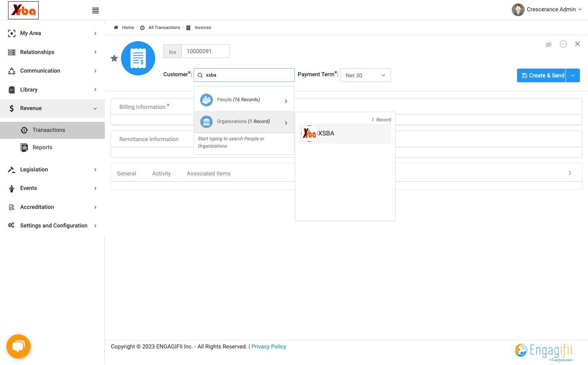
Task: Collapse the Revenue sidebar section
Action: (x=52, y=108)
